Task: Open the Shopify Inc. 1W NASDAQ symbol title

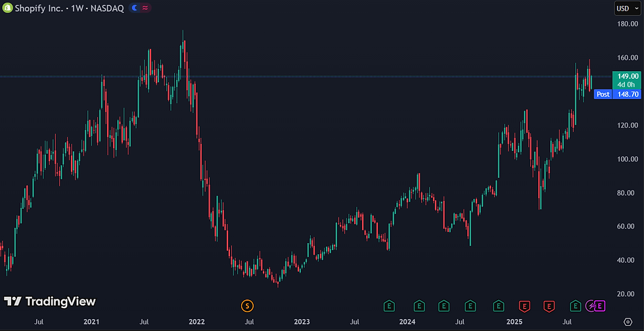Action: [x=70, y=9]
